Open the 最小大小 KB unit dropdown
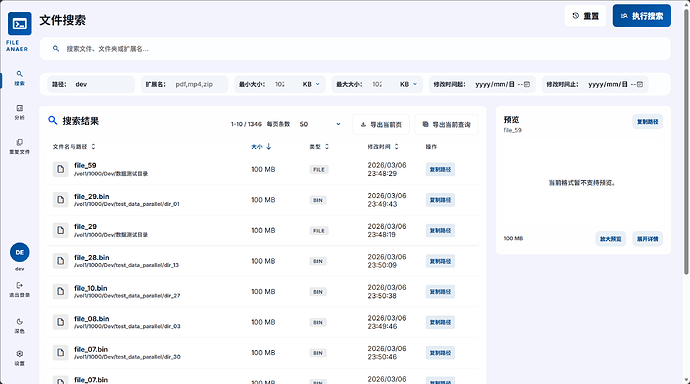Screen dimensions: 690x384 tap(311, 84)
